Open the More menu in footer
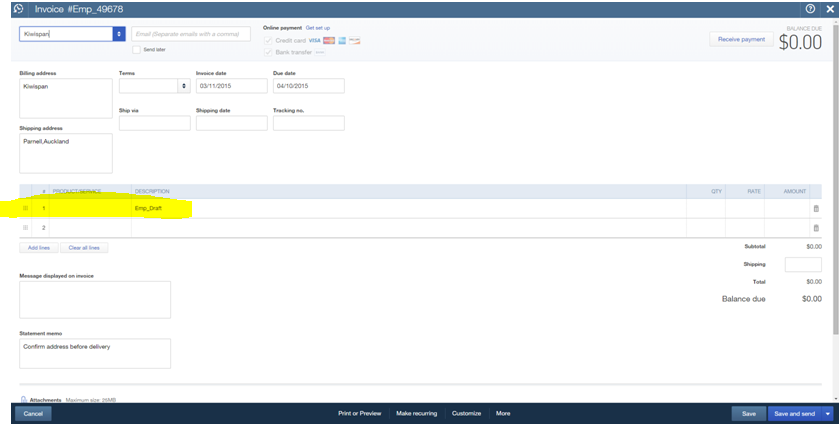 click(x=503, y=413)
